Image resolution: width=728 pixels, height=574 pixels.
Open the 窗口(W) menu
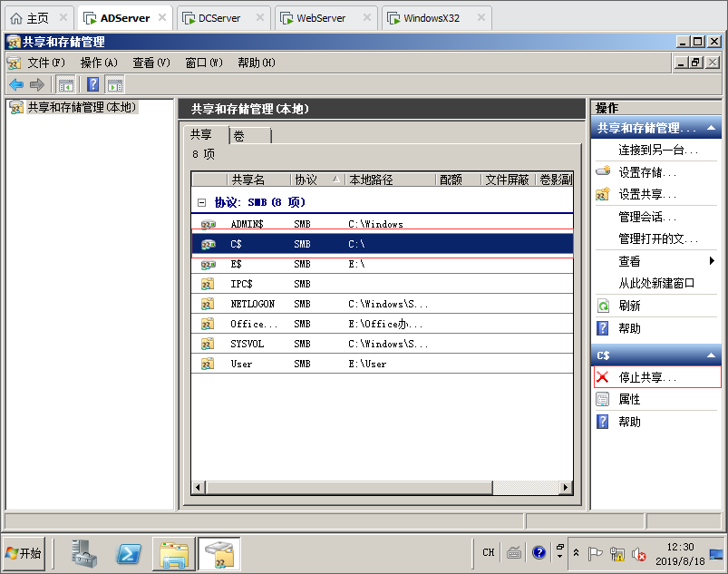coord(204,63)
